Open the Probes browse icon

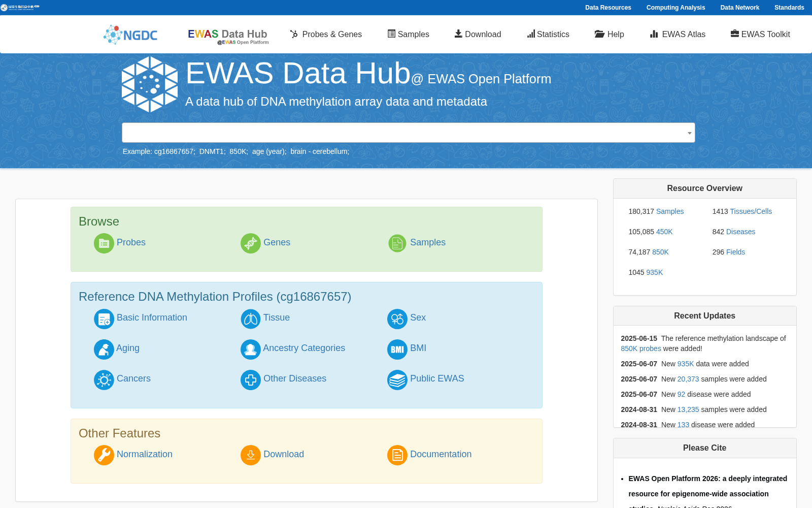(104, 243)
